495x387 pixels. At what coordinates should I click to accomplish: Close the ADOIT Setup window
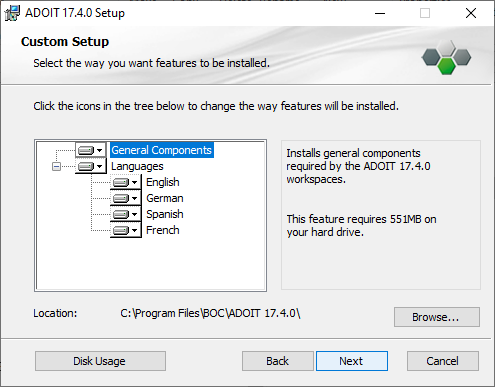coord(471,13)
